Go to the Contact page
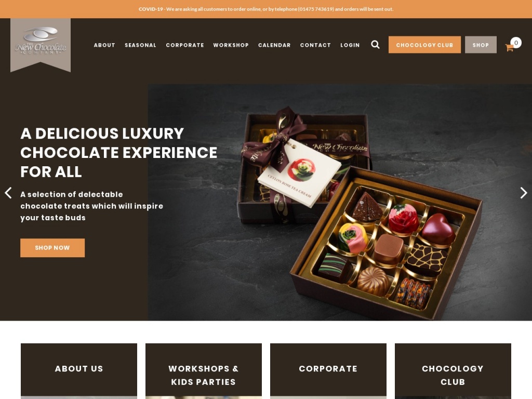532x399 pixels. tap(315, 45)
